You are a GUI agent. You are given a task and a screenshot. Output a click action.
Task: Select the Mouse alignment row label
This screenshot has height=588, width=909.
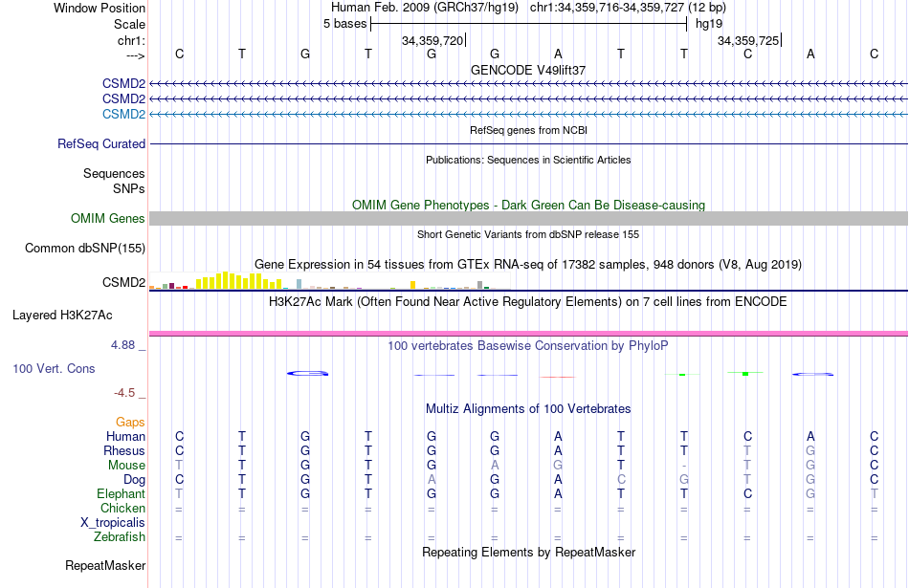click(x=126, y=466)
